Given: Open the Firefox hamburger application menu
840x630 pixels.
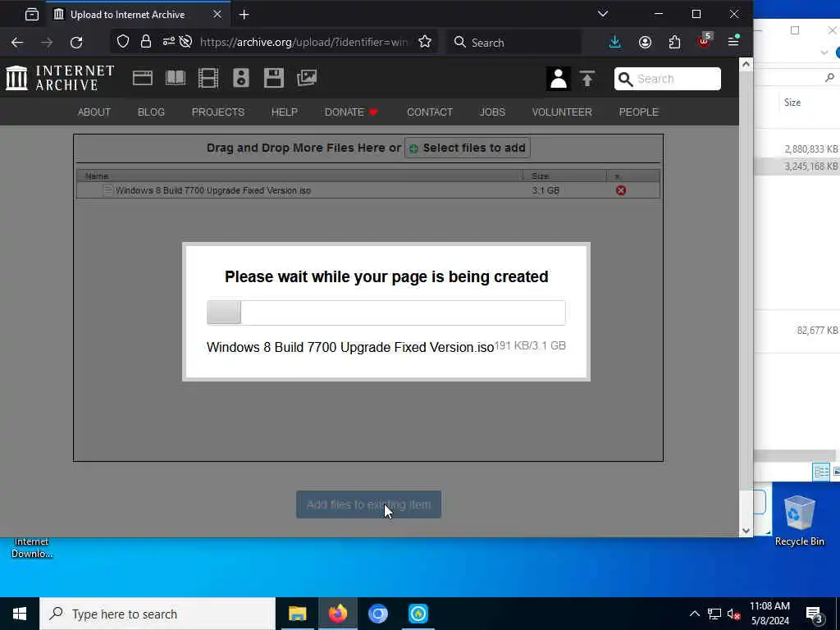Looking at the screenshot, I should point(734,42).
